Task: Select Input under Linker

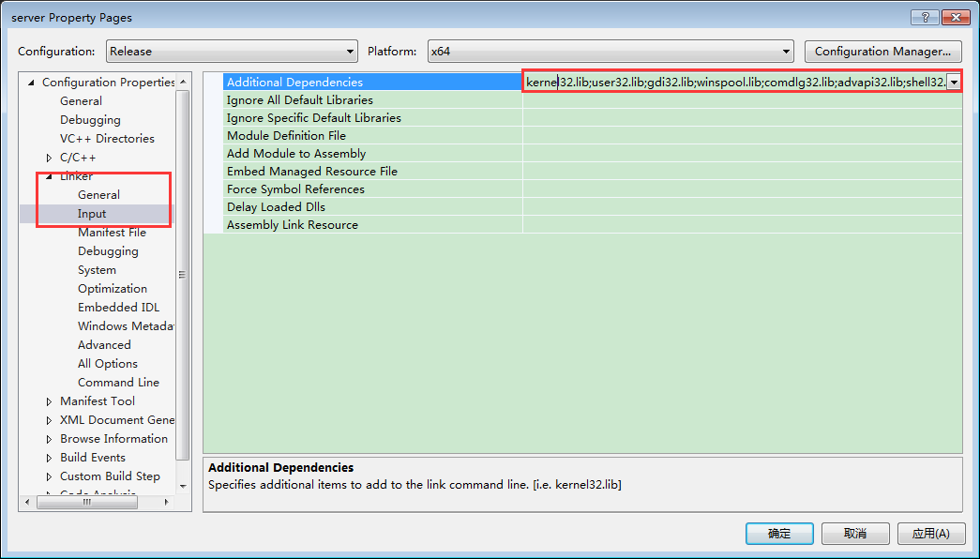Action: click(x=91, y=213)
